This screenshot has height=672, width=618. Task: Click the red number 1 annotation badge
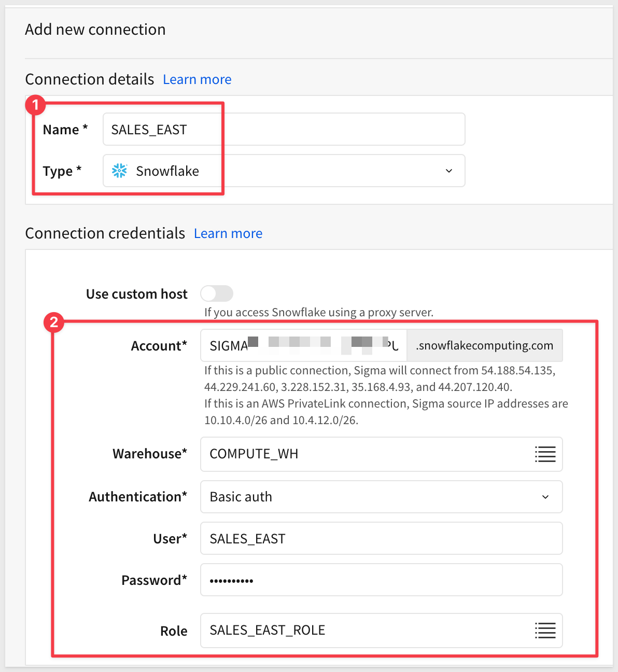click(35, 105)
